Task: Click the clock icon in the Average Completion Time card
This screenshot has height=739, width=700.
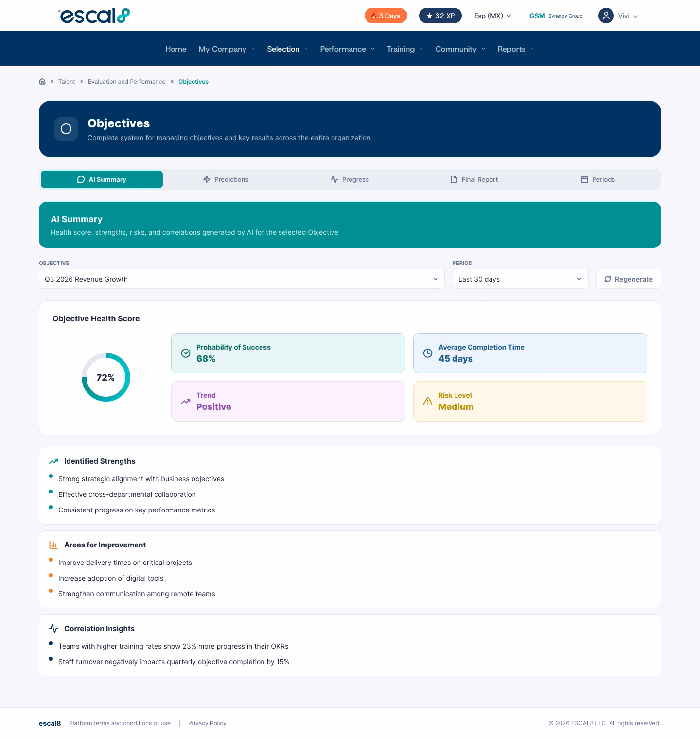Action: tap(428, 353)
